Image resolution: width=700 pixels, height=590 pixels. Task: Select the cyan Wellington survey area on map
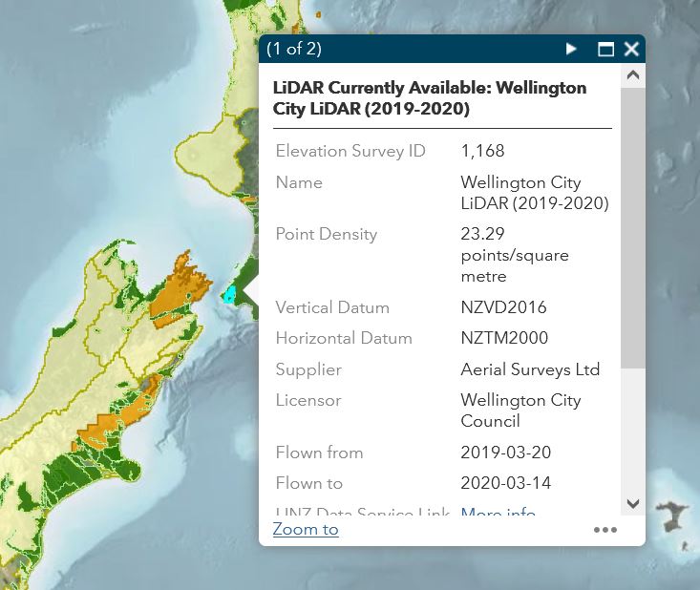pyautogui.click(x=229, y=295)
